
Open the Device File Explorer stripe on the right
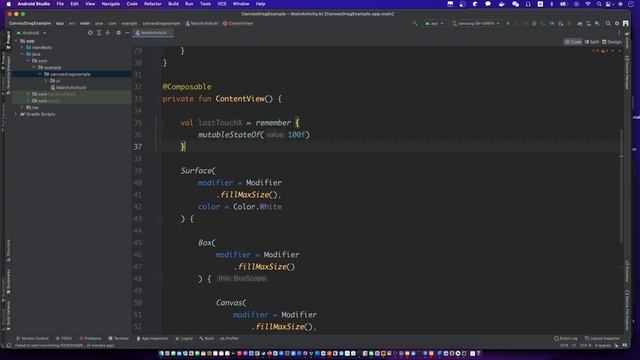[x=627, y=309]
